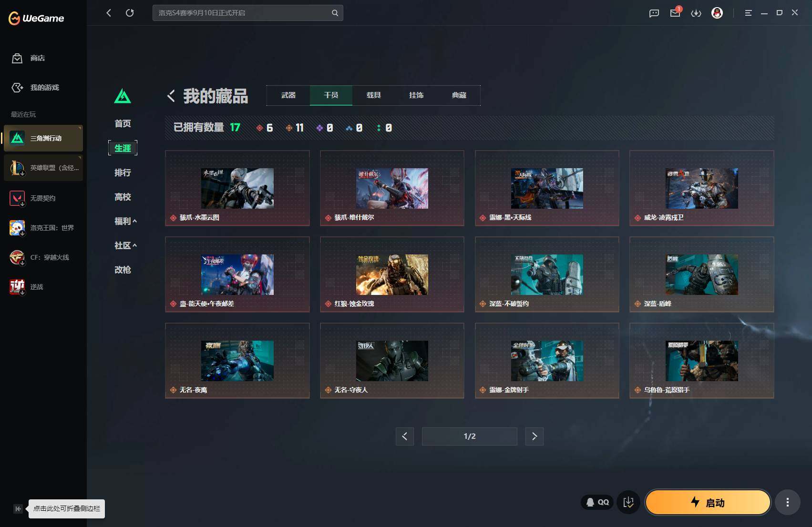812x527 pixels.
Task: Go to previous page of collection
Action: click(404, 436)
